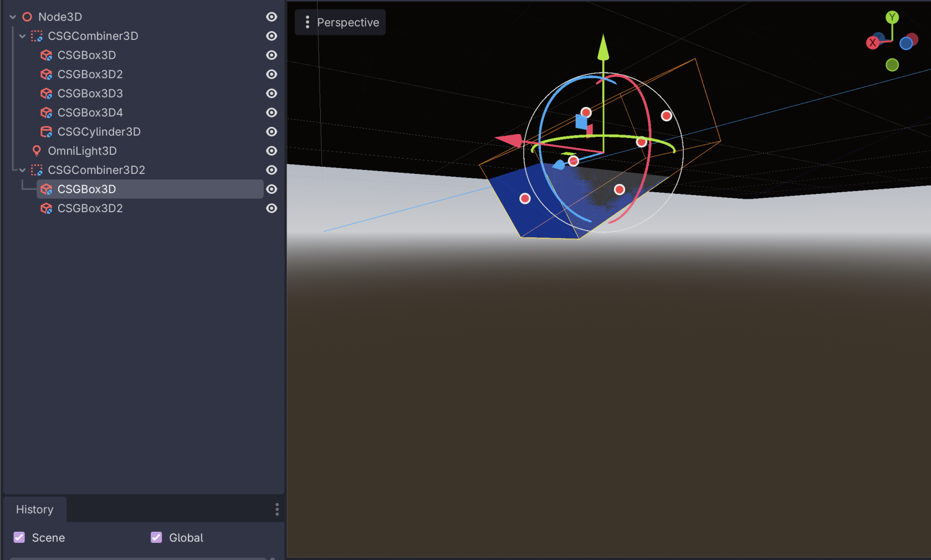Click the CSGBox3D4 node icon
931x560 pixels.
47,112
